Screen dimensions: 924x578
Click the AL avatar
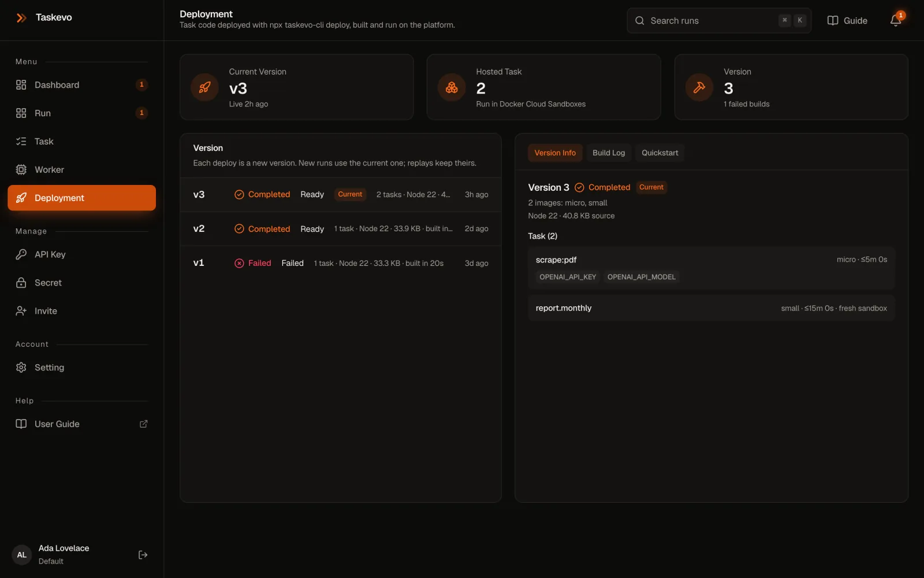click(x=22, y=555)
